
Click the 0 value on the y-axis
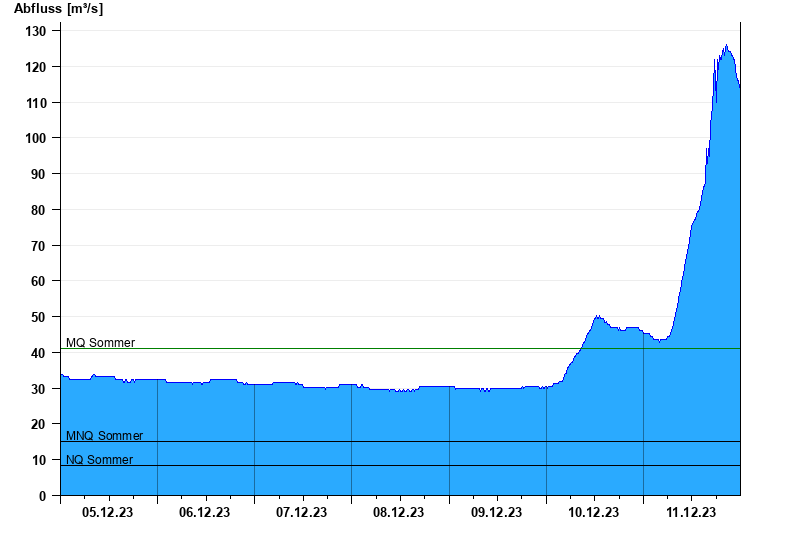tap(43, 496)
